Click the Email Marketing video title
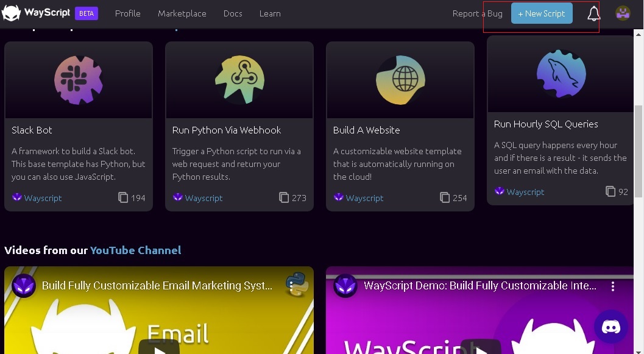 pos(157,285)
